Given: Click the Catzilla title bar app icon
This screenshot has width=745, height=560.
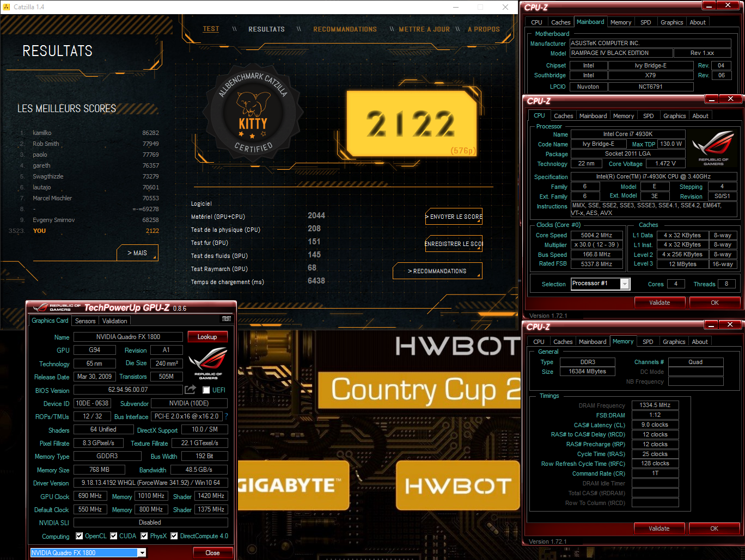Looking at the screenshot, I should [5, 7].
